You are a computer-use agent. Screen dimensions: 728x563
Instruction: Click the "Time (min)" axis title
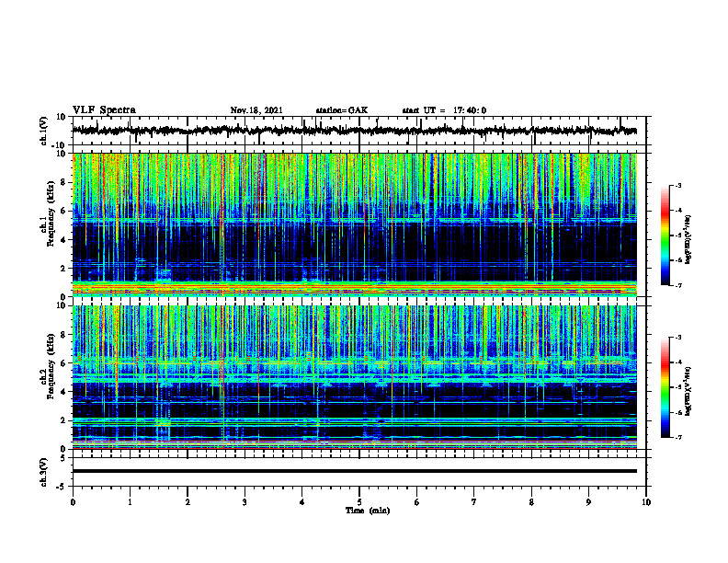(368, 511)
